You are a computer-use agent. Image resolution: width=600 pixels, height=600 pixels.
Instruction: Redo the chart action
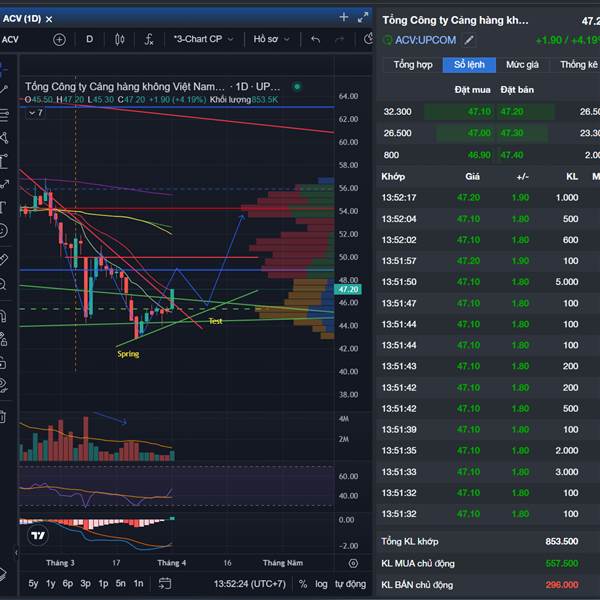pos(339,39)
